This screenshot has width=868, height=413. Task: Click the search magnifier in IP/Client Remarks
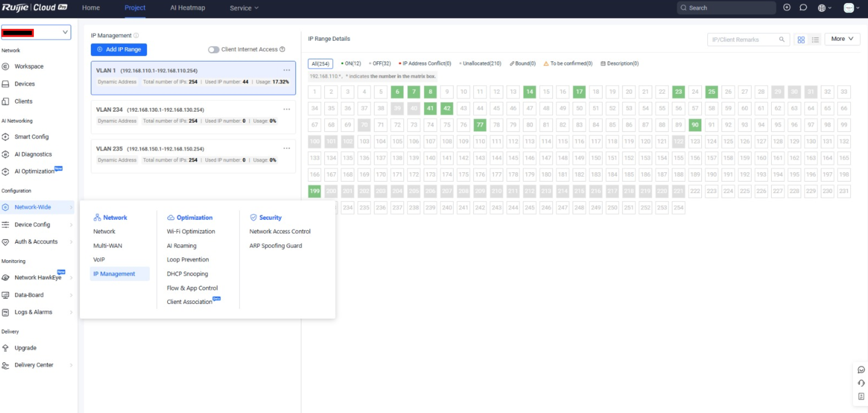pyautogui.click(x=782, y=40)
